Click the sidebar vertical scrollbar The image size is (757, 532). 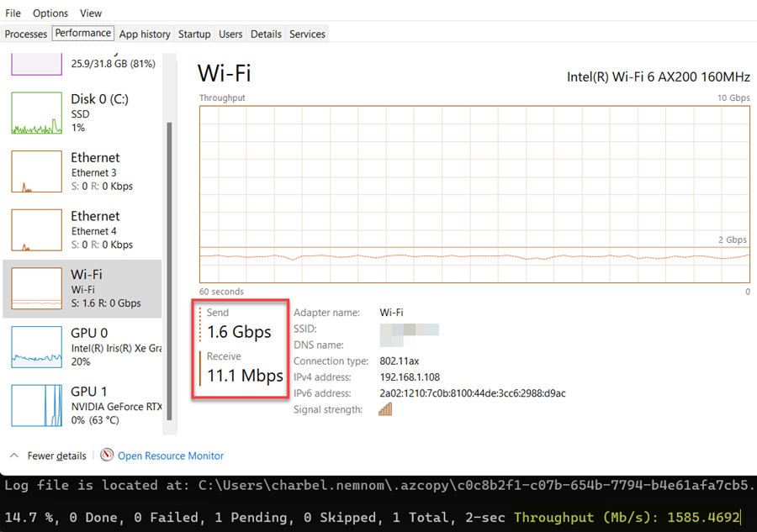[x=169, y=271]
